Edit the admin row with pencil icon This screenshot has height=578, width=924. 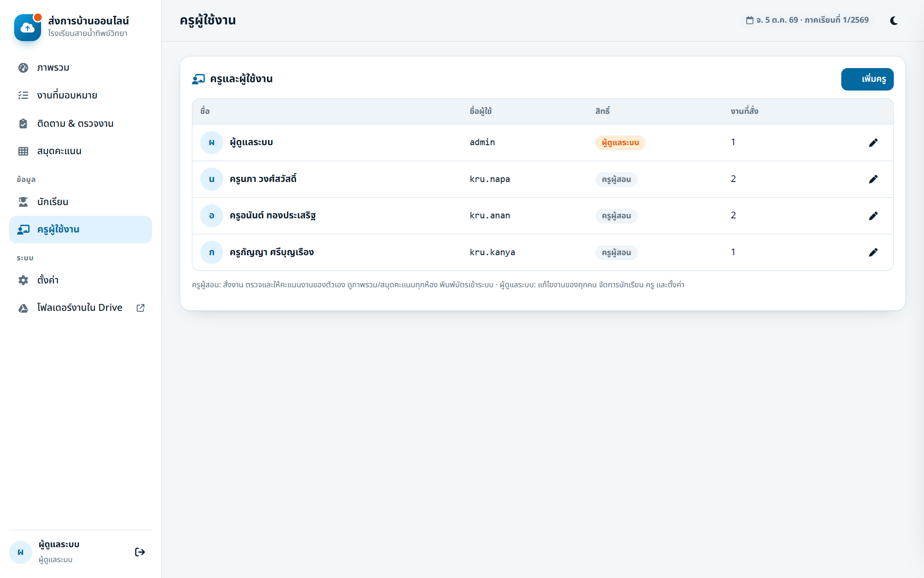click(x=873, y=143)
